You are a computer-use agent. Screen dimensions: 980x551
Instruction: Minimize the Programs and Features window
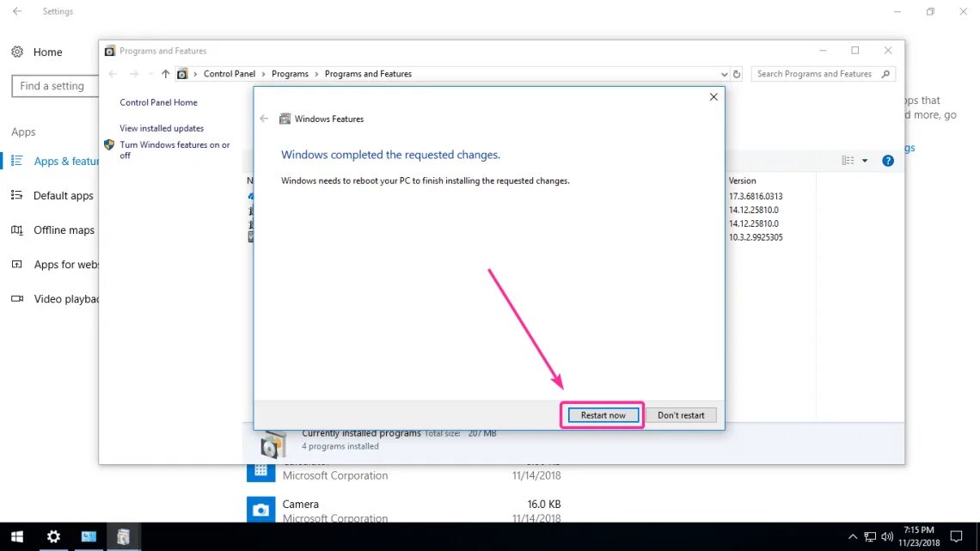coord(823,51)
